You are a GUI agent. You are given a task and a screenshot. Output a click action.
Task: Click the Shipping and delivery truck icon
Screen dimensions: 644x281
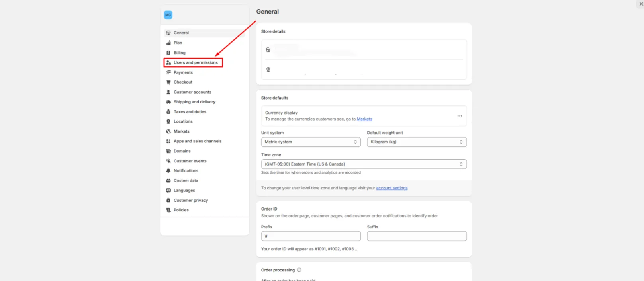click(168, 102)
